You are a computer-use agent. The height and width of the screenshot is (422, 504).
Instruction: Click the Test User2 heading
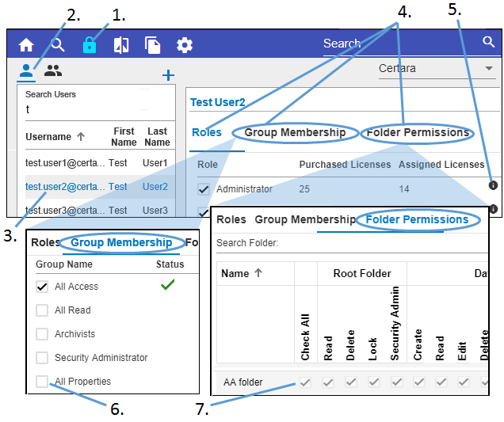pyautogui.click(x=218, y=102)
